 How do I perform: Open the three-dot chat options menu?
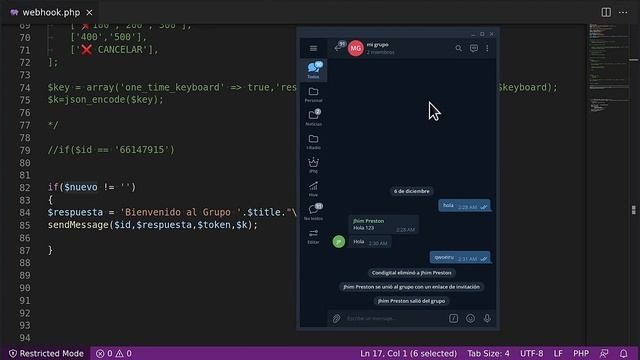pos(487,48)
